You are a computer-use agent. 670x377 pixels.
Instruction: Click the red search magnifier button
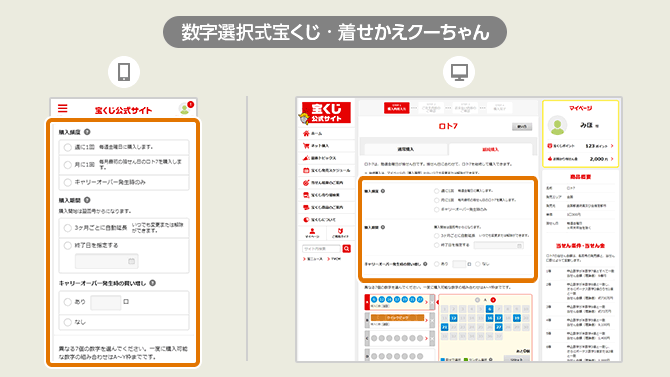(x=347, y=248)
